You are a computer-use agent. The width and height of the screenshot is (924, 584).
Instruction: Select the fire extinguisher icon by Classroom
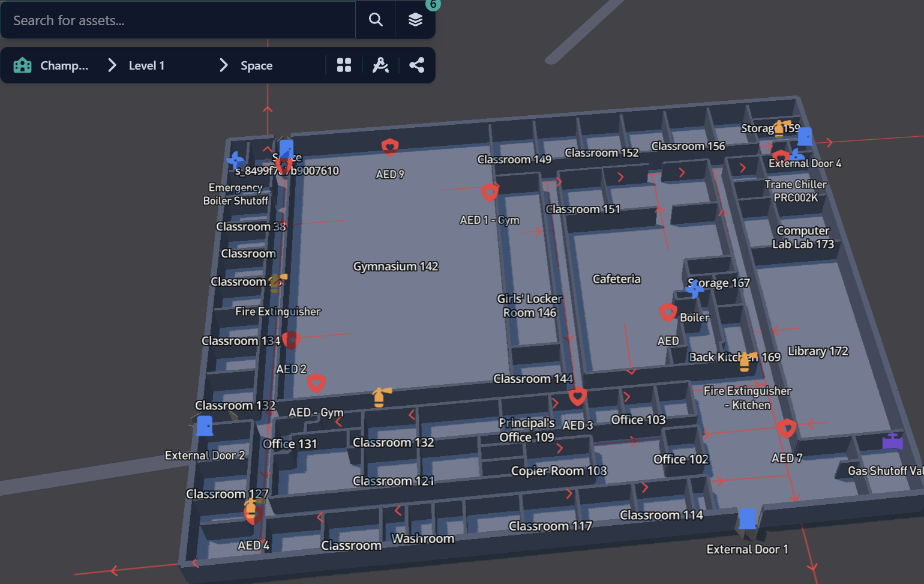coord(277,282)
